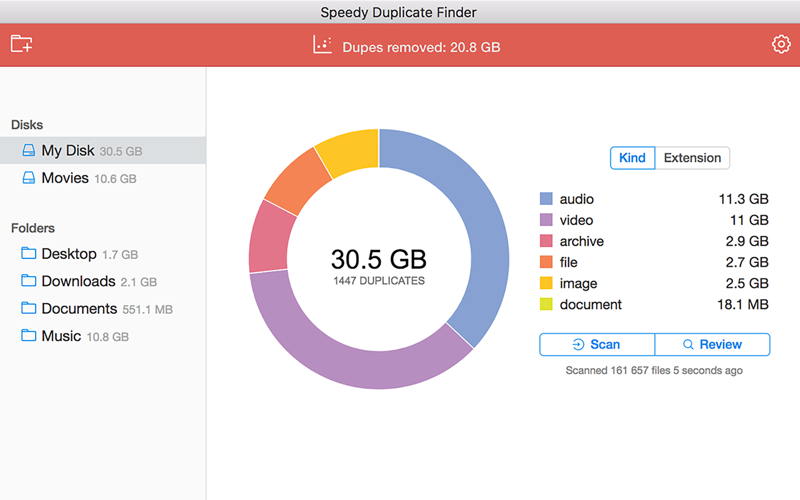
Task: Switch to Extension view tab
Action: click(692, 158)
